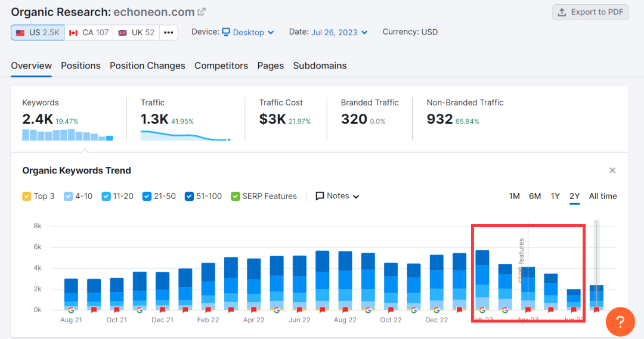Toggle the SERP Features checkbox

click(x=236, y=196)
